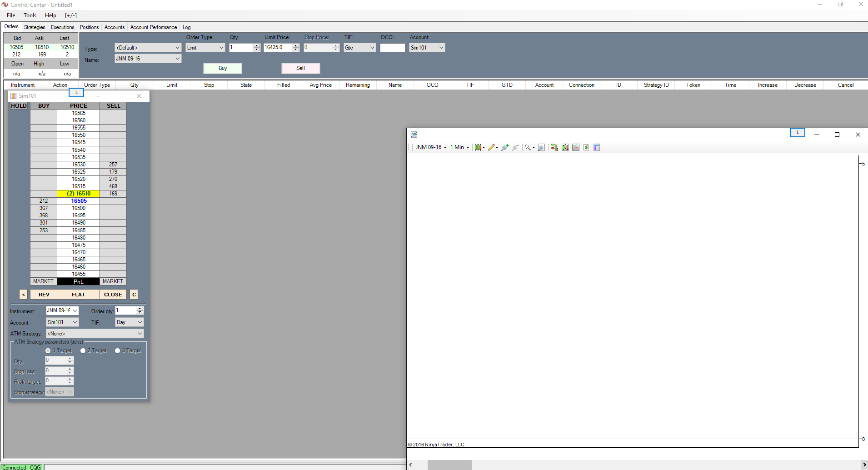Click the link button L on chart window
Screen dimensions: 868x470
pyautogui.click(x=798, y=133)
